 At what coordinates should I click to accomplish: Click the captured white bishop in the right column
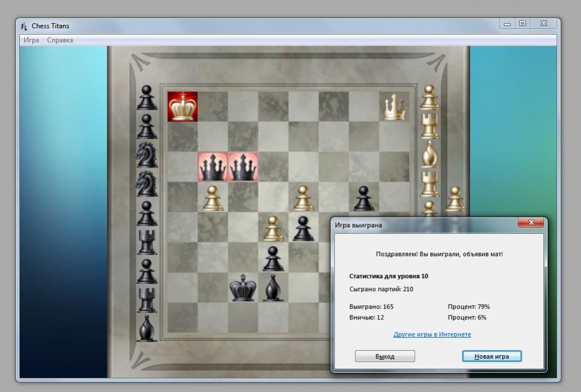click(430, 154)
